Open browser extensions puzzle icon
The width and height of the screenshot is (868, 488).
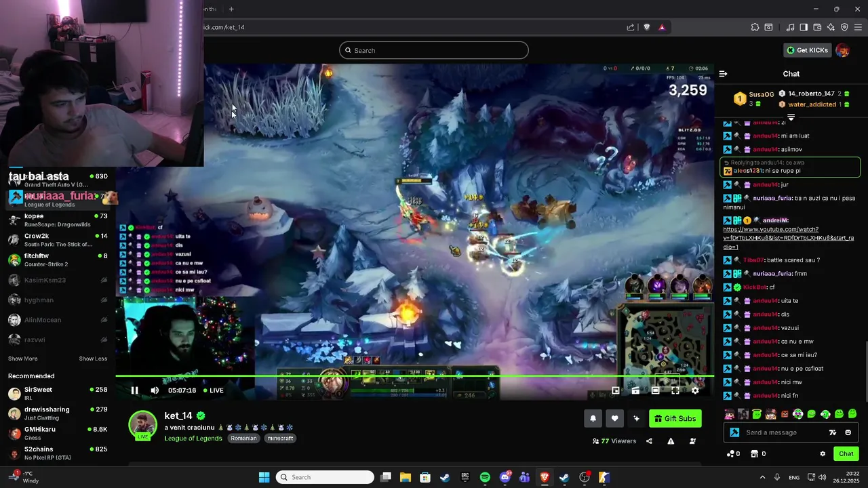coord(755,27)
